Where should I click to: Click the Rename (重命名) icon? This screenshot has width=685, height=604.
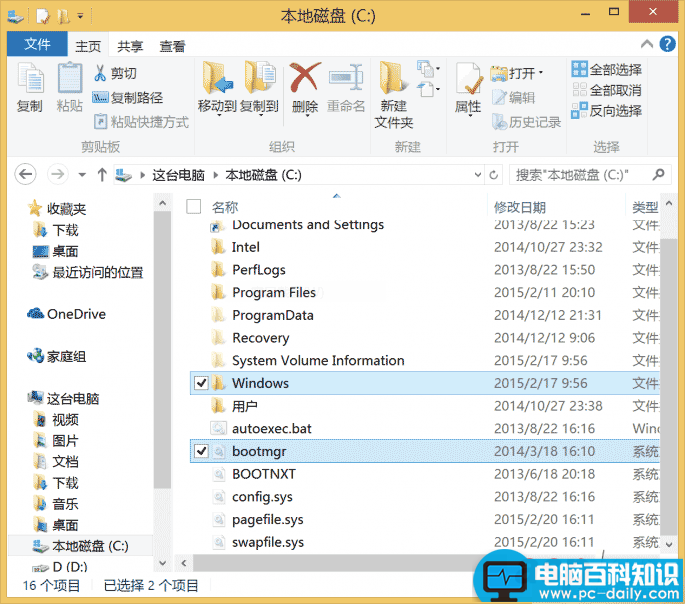pyautogui.click(x=346, y=78)
